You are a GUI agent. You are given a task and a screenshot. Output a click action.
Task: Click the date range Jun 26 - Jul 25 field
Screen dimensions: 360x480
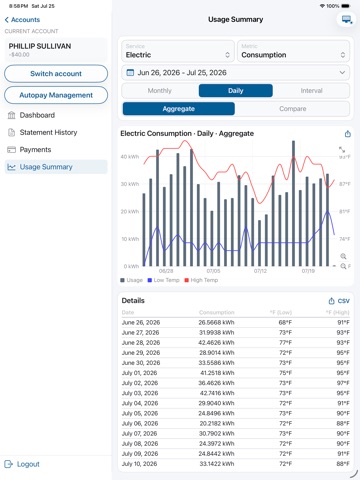coord(235,73)
